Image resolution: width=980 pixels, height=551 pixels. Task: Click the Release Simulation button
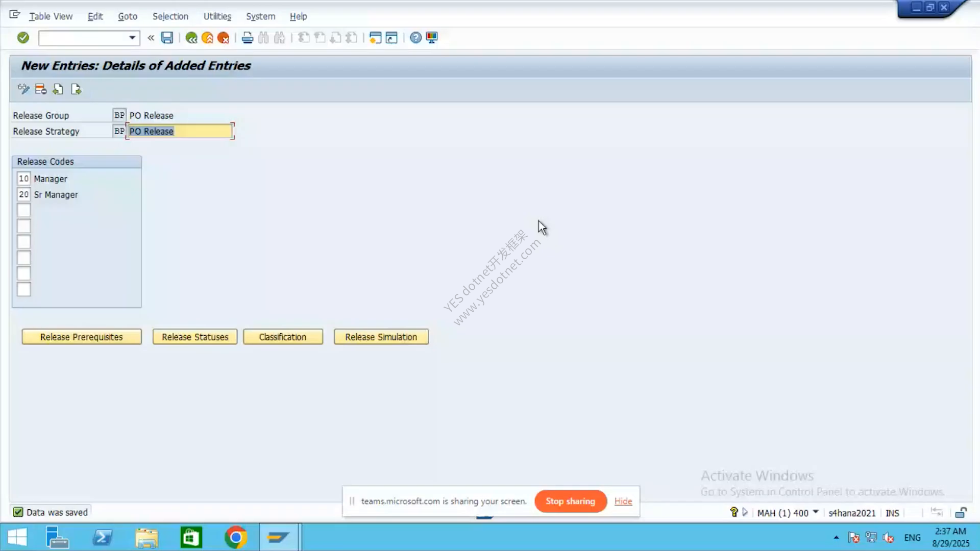tap(381, 337)
